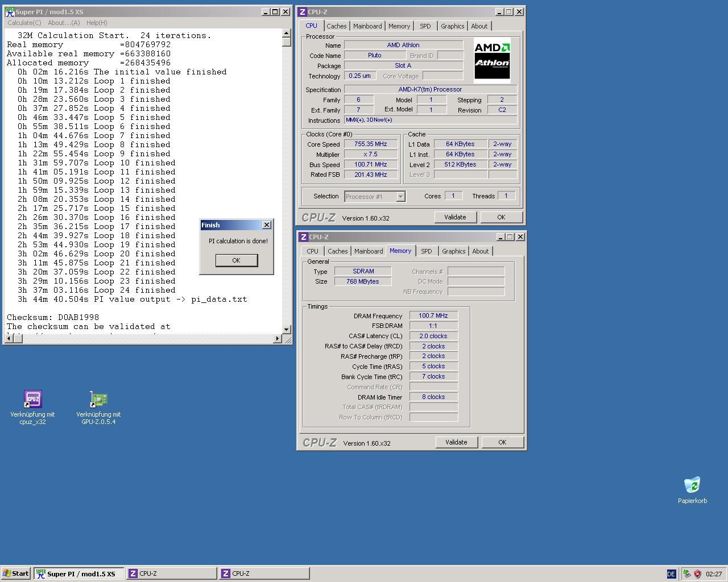The width and height of the screenshot is (728, 582).
Task: Click Code Name value Pluto
Action: 375,56
